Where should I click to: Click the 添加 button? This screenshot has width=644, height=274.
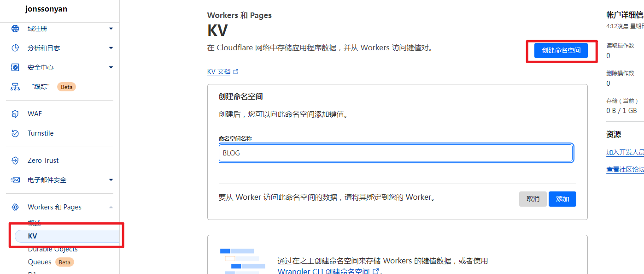pos(562,199)
